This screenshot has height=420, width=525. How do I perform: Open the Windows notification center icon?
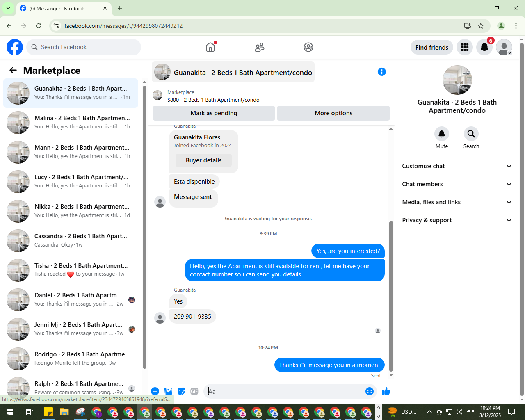coord(511,412)
